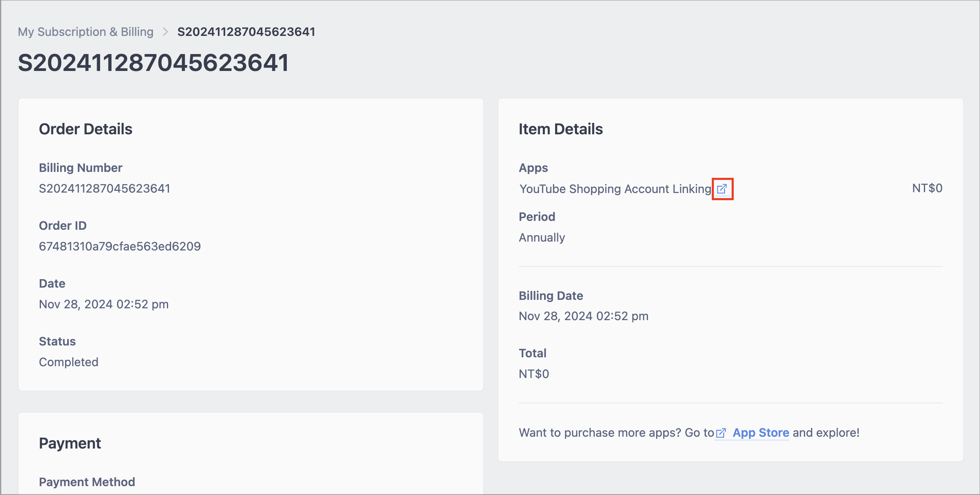Click YouTube Shopping Account Linking app name

click(615, 189)
